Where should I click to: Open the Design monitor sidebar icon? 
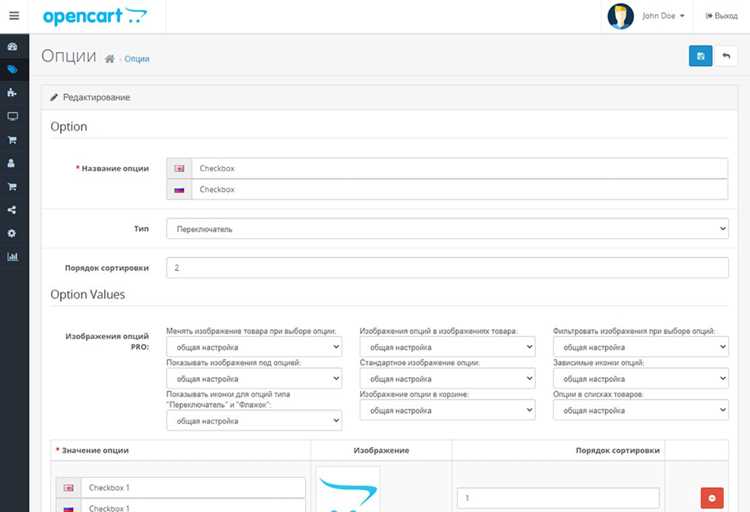[x=12, y=116]
